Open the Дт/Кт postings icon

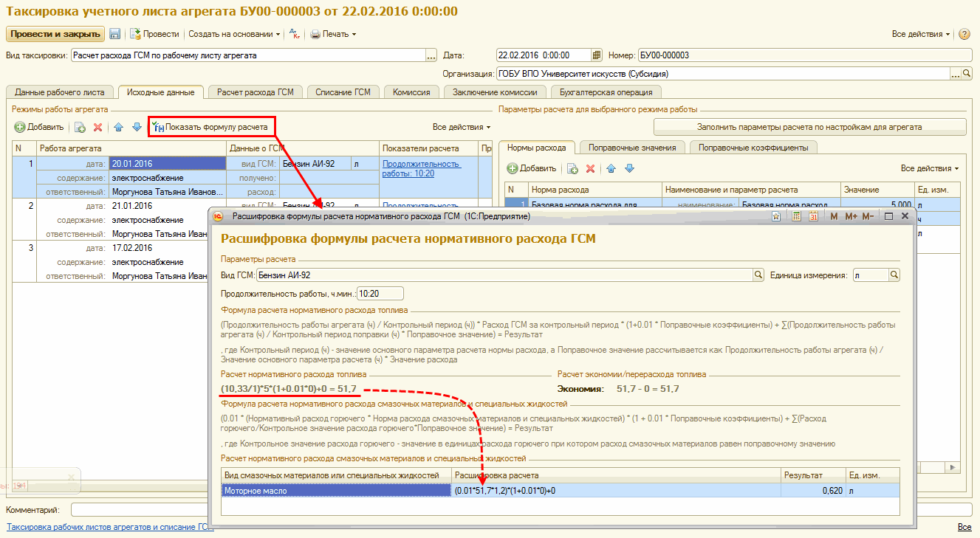[294, 34]
